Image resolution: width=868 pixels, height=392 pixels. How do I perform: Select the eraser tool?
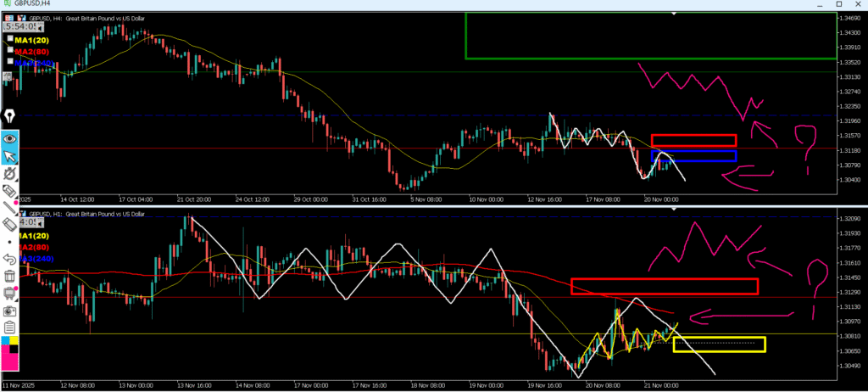point(9,224)
